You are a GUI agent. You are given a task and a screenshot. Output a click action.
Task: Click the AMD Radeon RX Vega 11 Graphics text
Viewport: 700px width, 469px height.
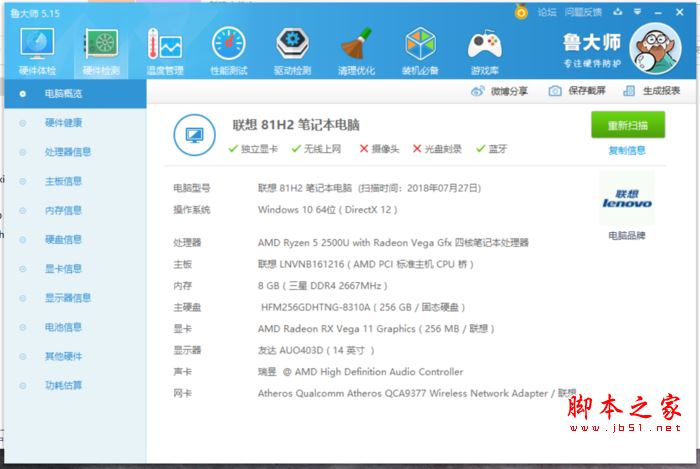click(376, 329)
